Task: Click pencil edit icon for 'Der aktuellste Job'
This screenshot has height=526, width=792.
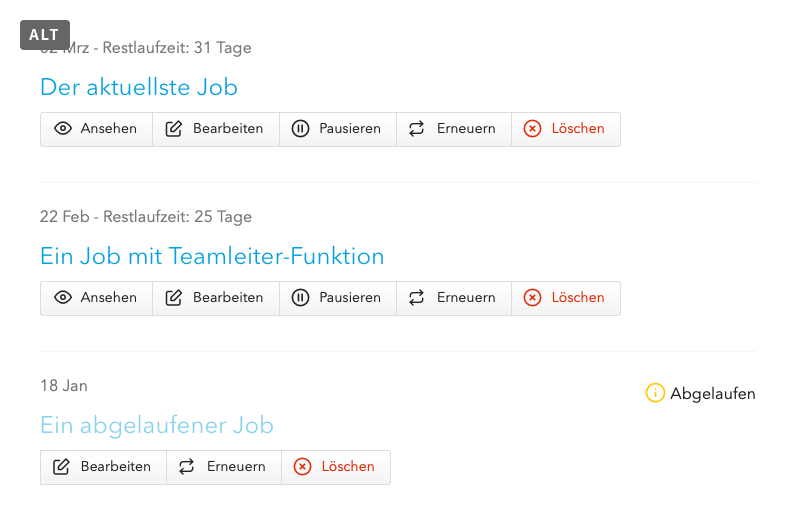Action: click(174, 129)
